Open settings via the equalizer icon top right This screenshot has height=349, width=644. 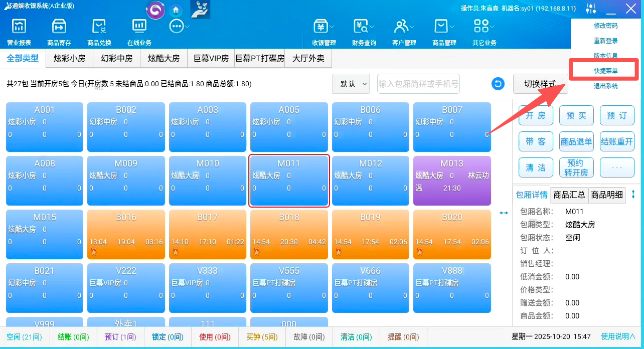[591, 8]
